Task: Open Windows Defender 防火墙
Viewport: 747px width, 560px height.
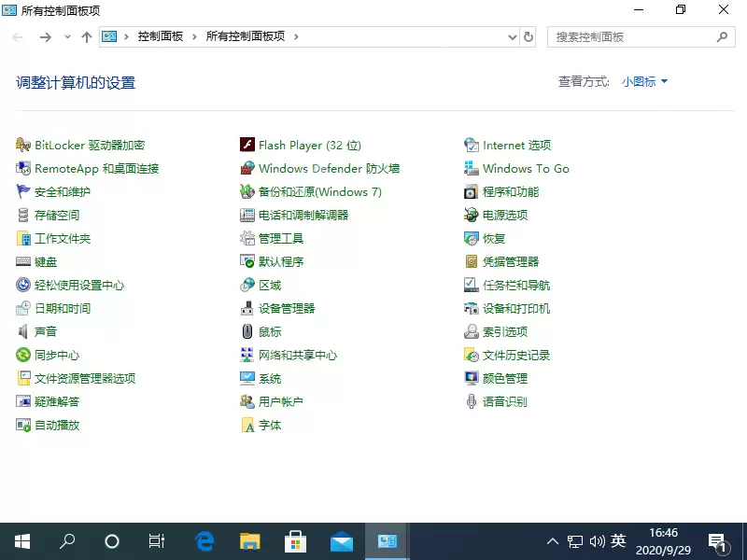Action: pyautogui.click(x=331, y=168)
